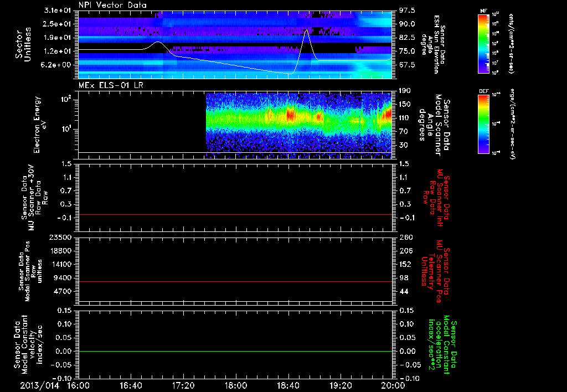Image resolution: width=567 pixels, height=392 pixels.
Task: Click the 98 telemetry position axis value
Action: click(404, 278)
